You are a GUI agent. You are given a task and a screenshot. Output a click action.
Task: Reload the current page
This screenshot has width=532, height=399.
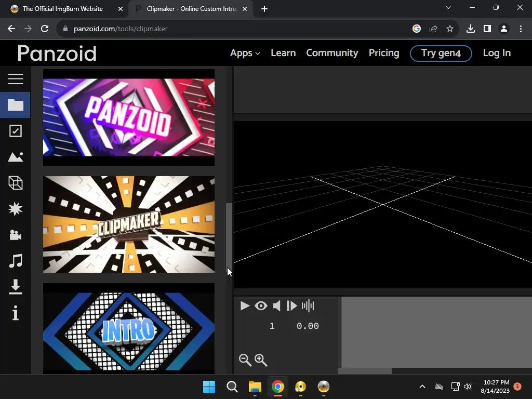coord(45,29)
